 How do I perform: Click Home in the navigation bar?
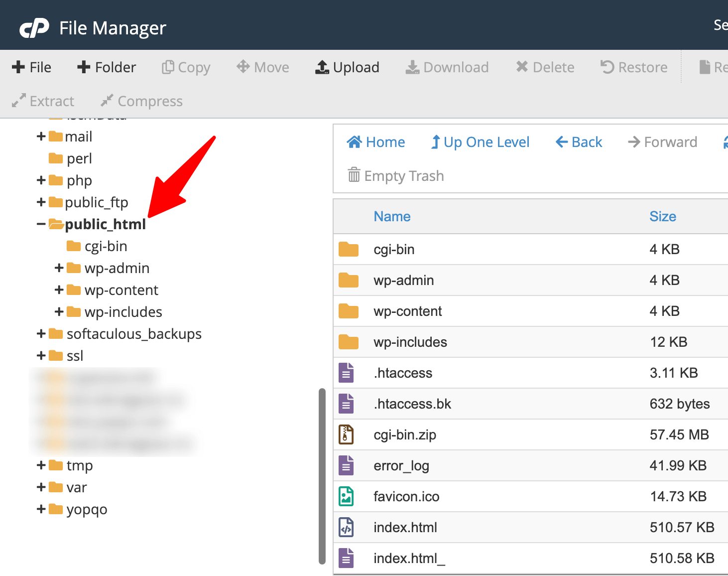pyautogui.click(x=376, y=142)
